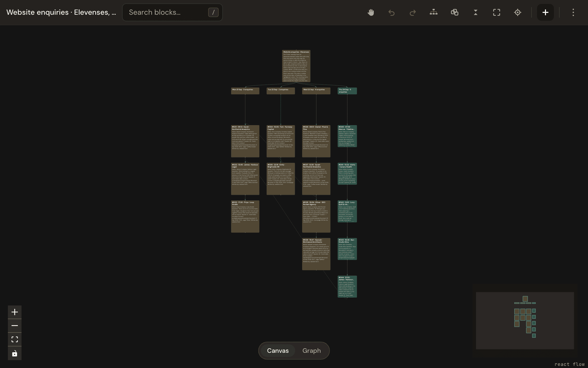Zoom out with the canvas minus control
Screen dimensions: 588x368
click(x=15, y=326)
